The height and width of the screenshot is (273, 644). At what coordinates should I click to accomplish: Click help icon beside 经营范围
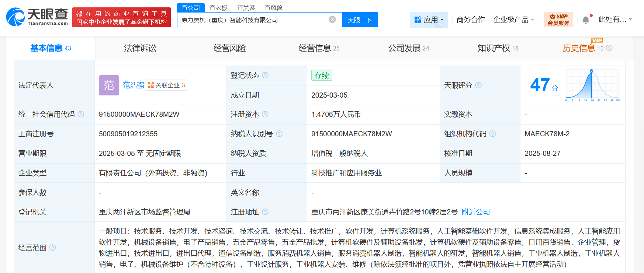[x=53, y=248]
